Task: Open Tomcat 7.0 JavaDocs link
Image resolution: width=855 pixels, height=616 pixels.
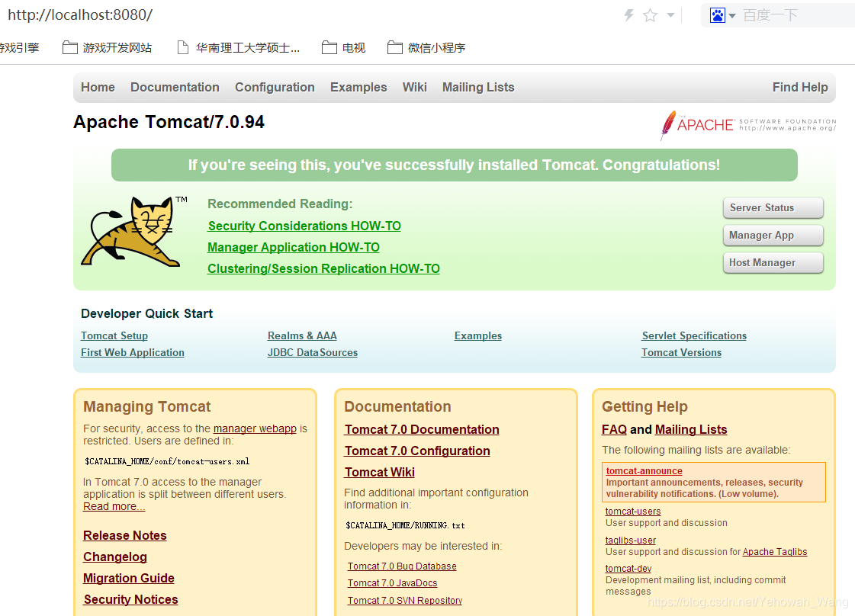Action: point(393,582)
